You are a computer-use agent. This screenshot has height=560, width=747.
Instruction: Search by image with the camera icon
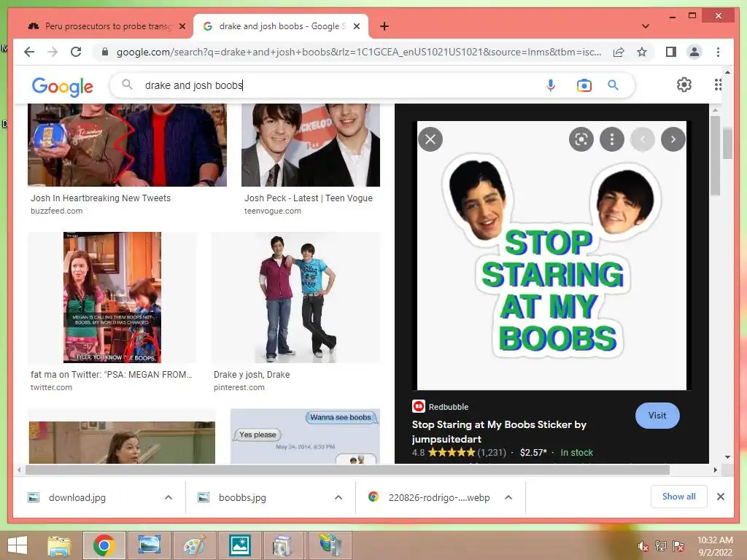click(x=584, y=85)
